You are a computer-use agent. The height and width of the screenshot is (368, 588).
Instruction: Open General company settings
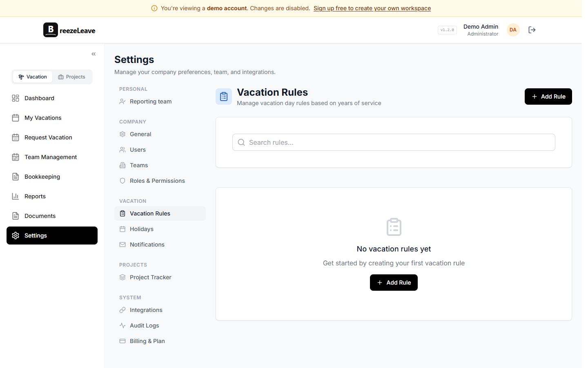click(x=160, y=134)
